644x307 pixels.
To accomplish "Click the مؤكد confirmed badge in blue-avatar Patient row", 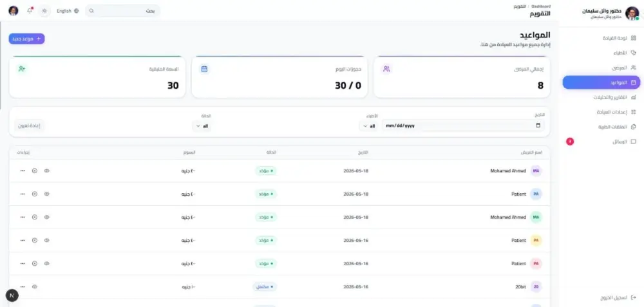I will click(266, 194).
